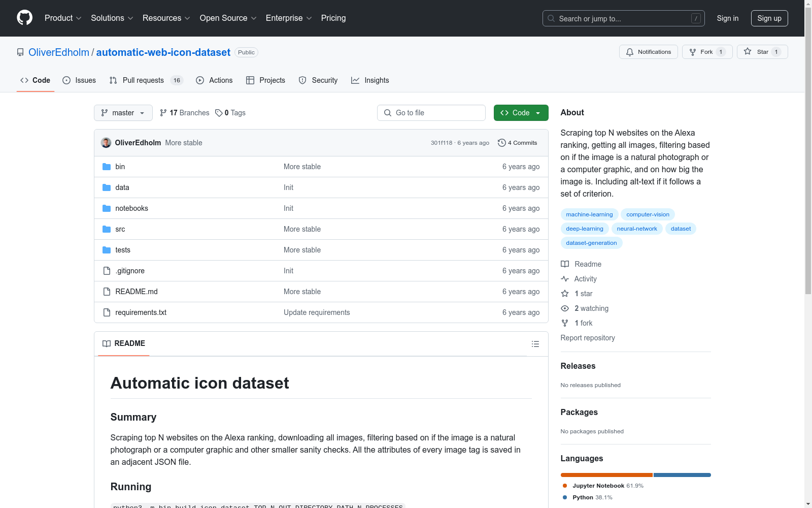
Task: Open the master branch dropdown
Action: (x=123, y=113)
